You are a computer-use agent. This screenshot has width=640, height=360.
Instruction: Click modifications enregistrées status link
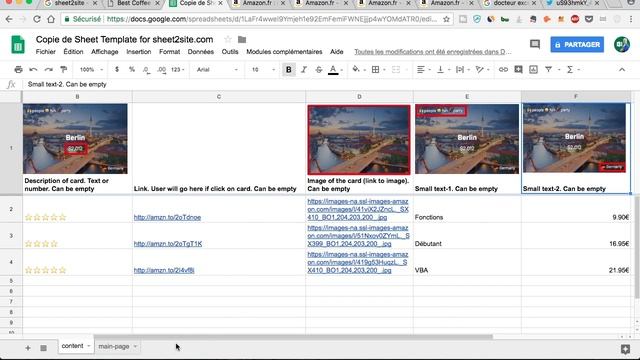pyautogui.click(x=433, y=52)
